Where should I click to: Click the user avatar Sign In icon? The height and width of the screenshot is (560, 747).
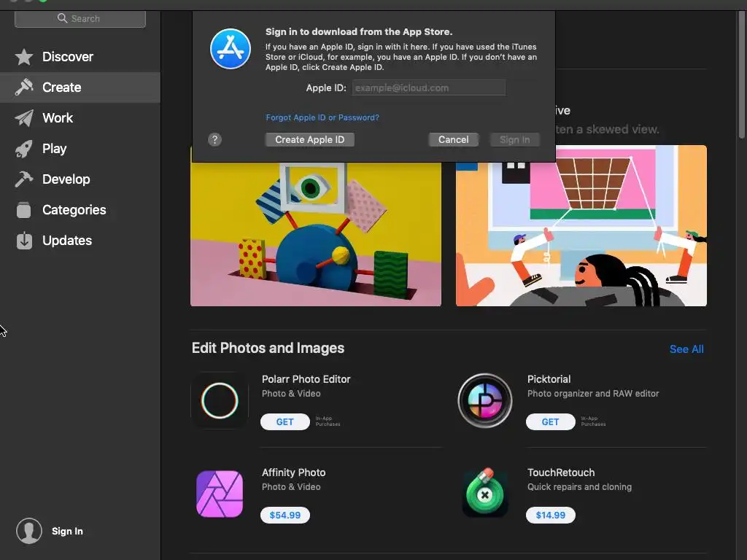coord(29,531)
